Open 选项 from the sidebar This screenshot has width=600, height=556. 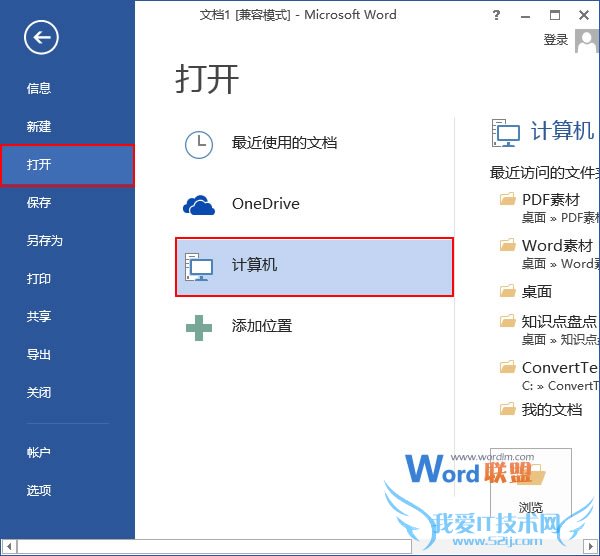pyautogui.click(x=39, y=490)
